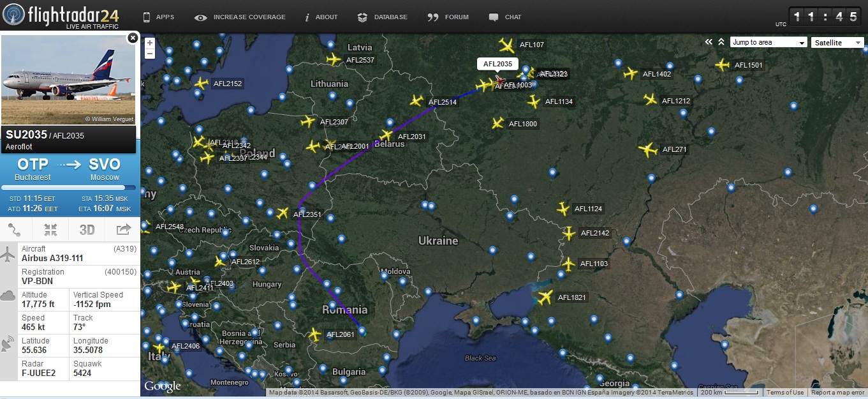Click the AFL2061 plane near Romania

[314, 334]
